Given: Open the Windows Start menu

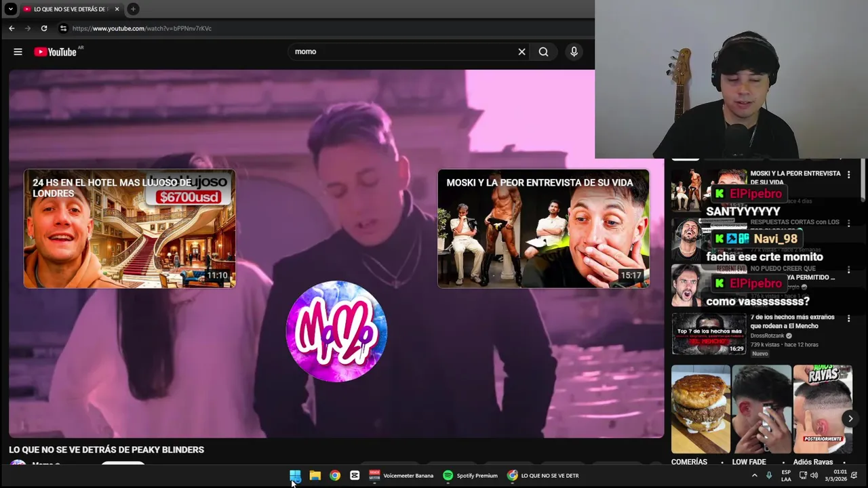Looking at the screenshot, I should pos(295,475).
